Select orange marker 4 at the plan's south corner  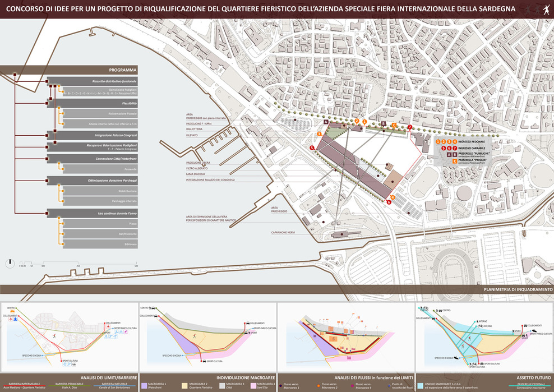point(393,197)
